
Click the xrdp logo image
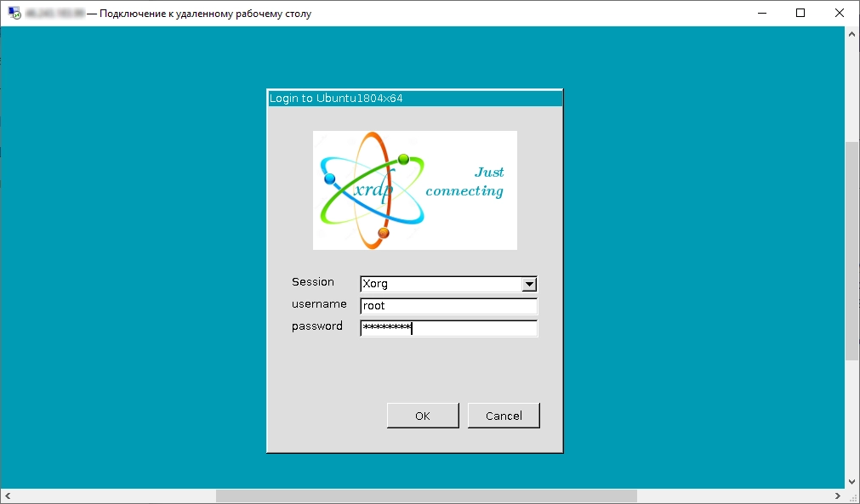click(x=414, y=190)
